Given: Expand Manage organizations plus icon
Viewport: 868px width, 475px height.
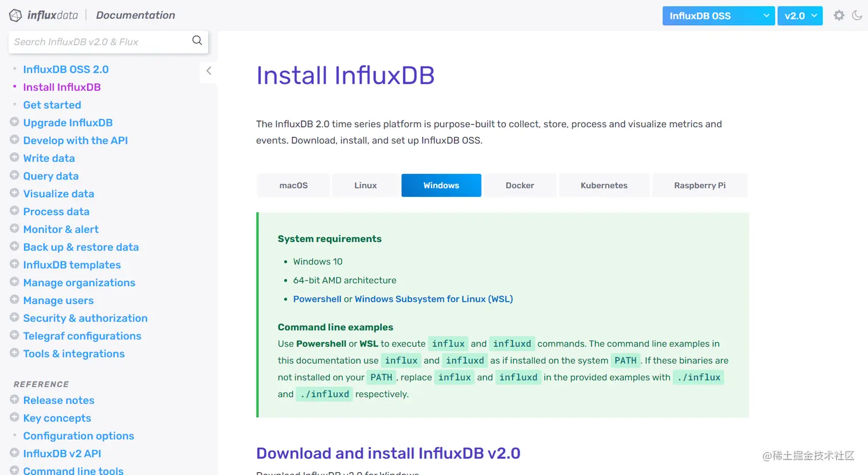Looking at the screenshot, I should pyautogui.click(x=14, y=282).
